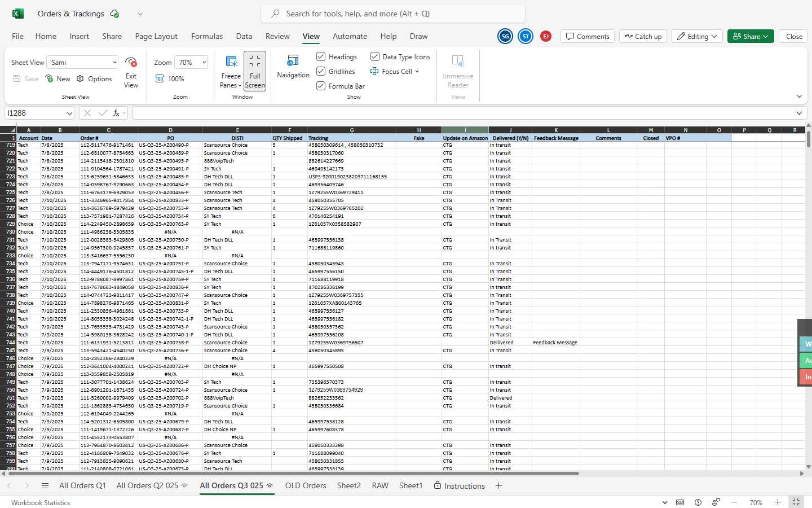Open the Formulas tab
The height and width of the screenshot is (508, 812).
click(207, 36)
